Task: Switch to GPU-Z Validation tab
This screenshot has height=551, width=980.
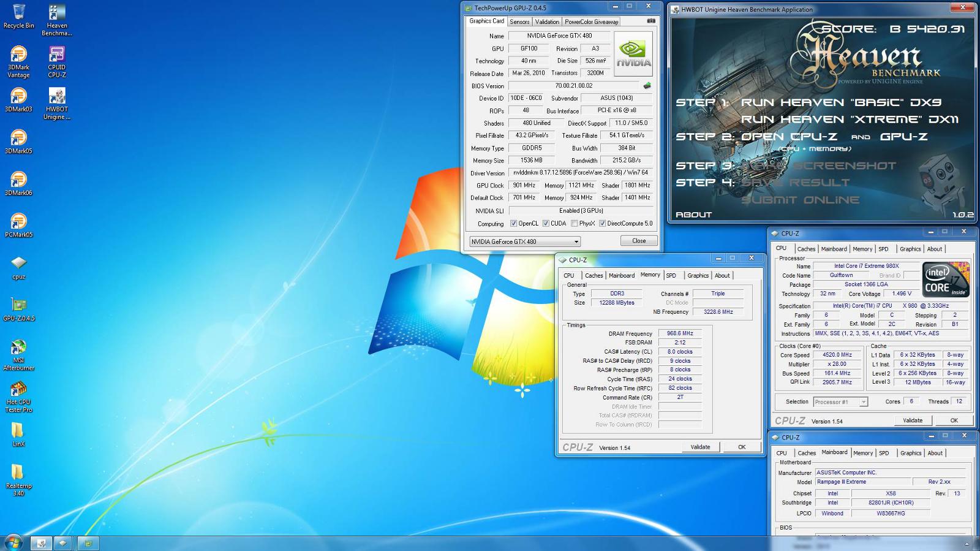Action: 547,21
